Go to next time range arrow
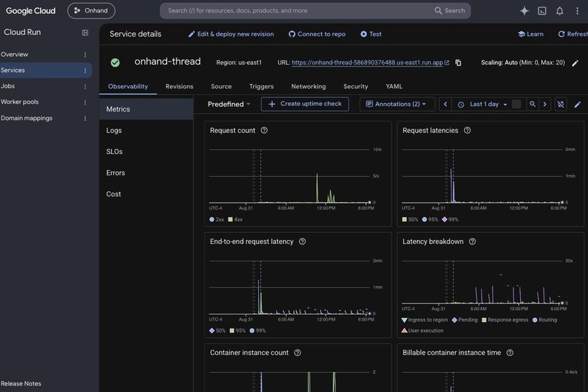Screen dimensions: 588x392 click(545, 104)
